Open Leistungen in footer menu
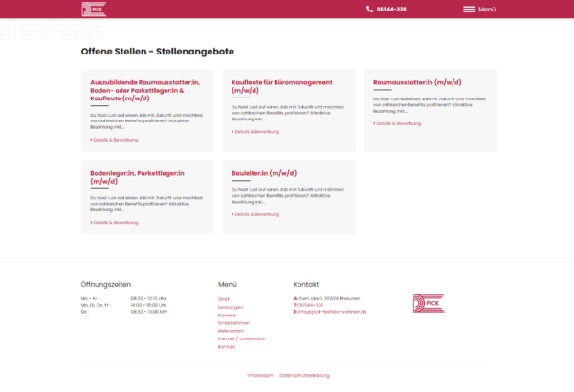 tap(231, 307)
